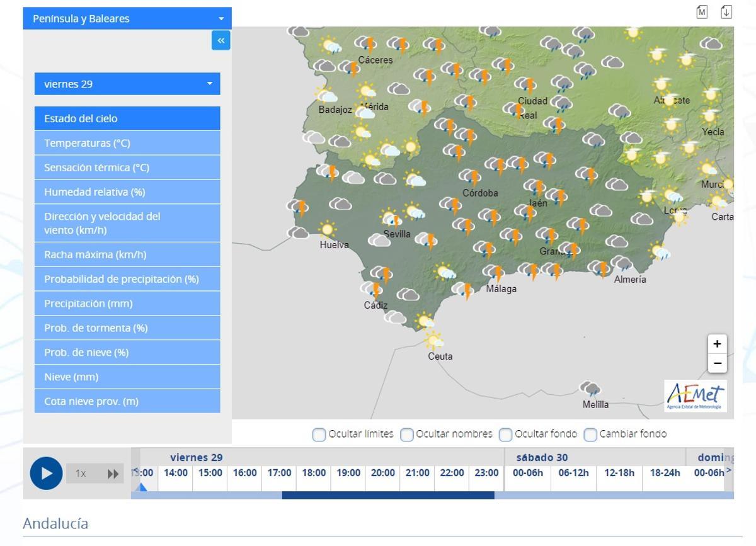This screenshot has height=546, width=756.
Task: Enable Ocultar límites checkbox
Action: pos(318,435)
